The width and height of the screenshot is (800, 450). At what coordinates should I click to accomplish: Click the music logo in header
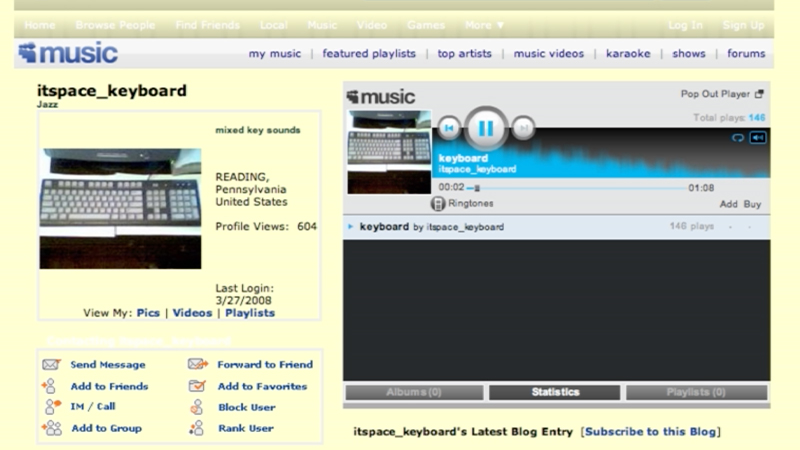(x=68, y=53)
